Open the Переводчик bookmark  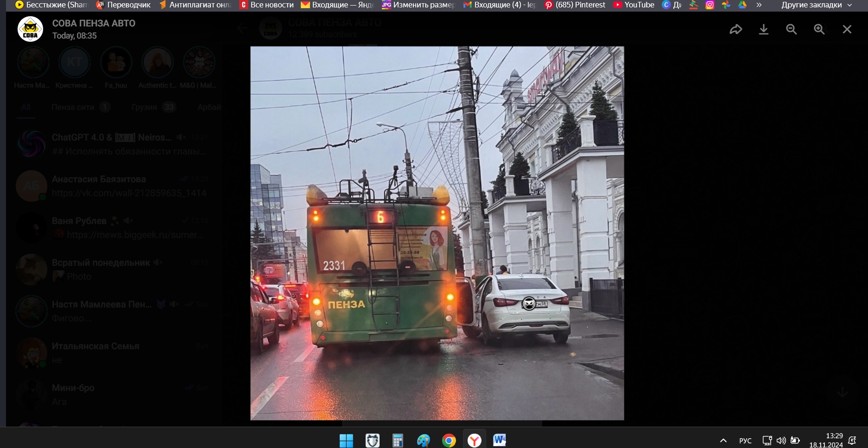[123, 5]
